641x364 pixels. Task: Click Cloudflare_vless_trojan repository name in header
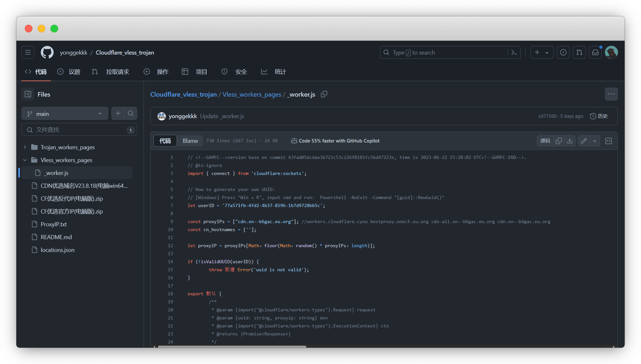tap(125, 52)
